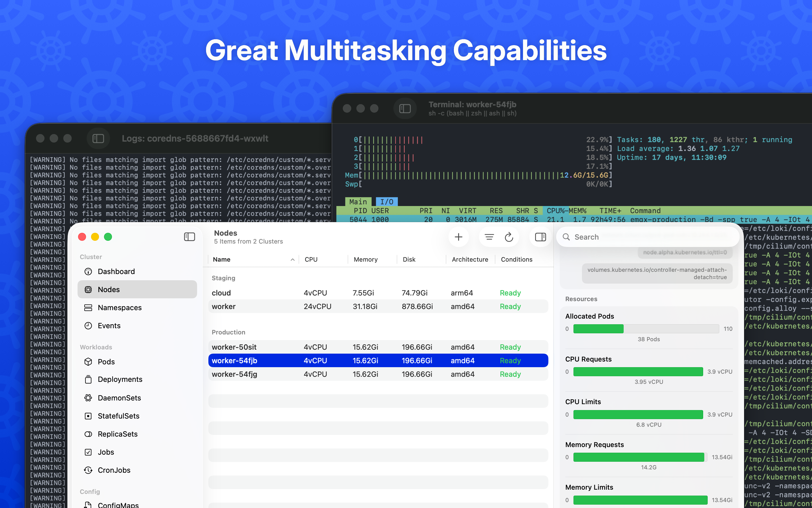Sort by the Architecture column header
The height and width of the screenshot is (508, 812).
(470, 259)
